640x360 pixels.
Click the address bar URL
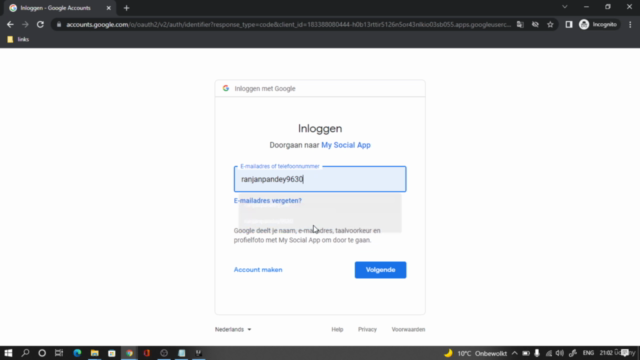tap(288, 24)
